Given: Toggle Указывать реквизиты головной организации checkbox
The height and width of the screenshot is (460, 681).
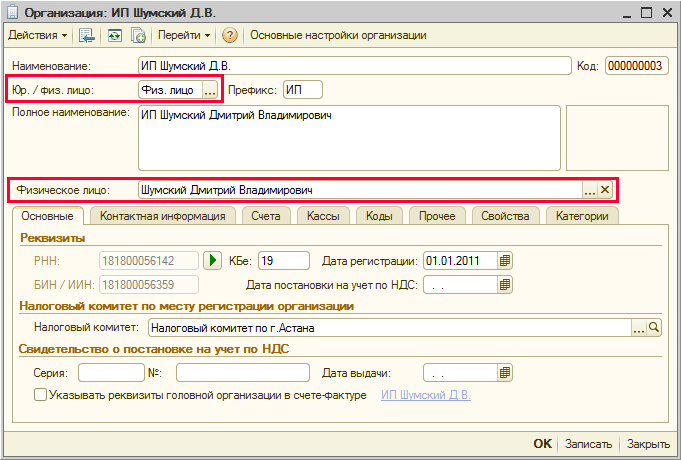Looking at the screenshot, I should point(41,395).
